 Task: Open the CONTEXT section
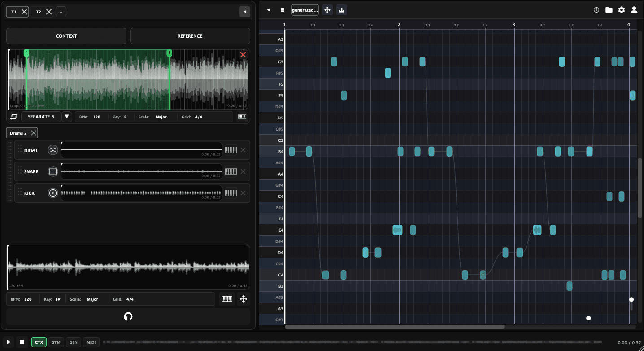66,36
